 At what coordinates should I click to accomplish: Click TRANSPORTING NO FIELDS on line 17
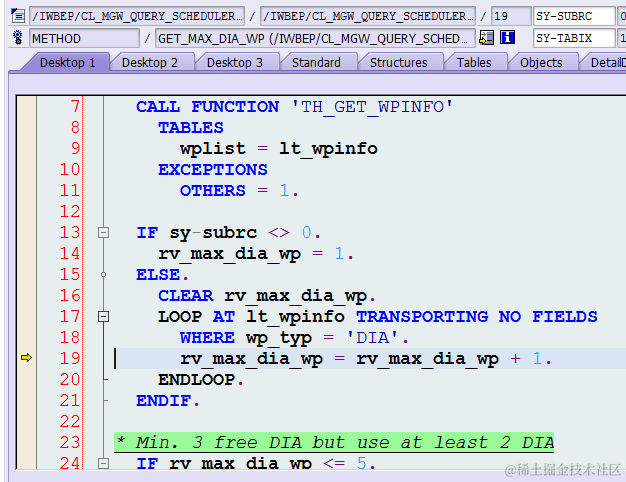[x=477, y=317]
